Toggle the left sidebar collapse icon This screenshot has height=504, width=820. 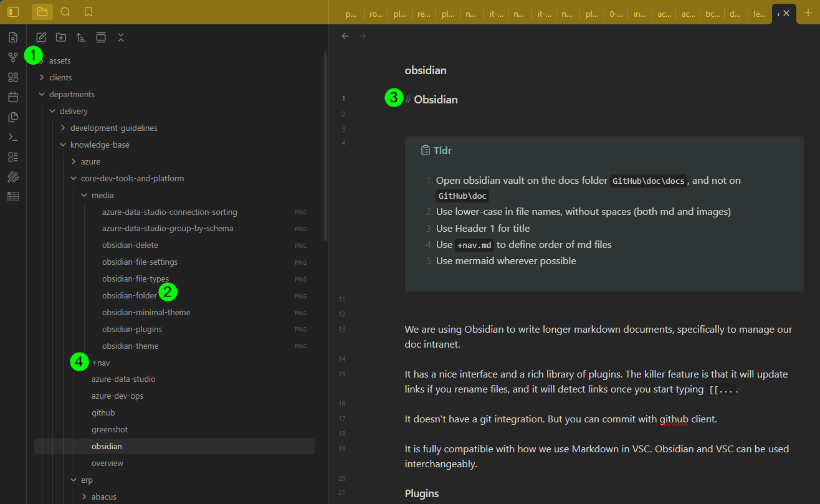click(x=13, y=12)
